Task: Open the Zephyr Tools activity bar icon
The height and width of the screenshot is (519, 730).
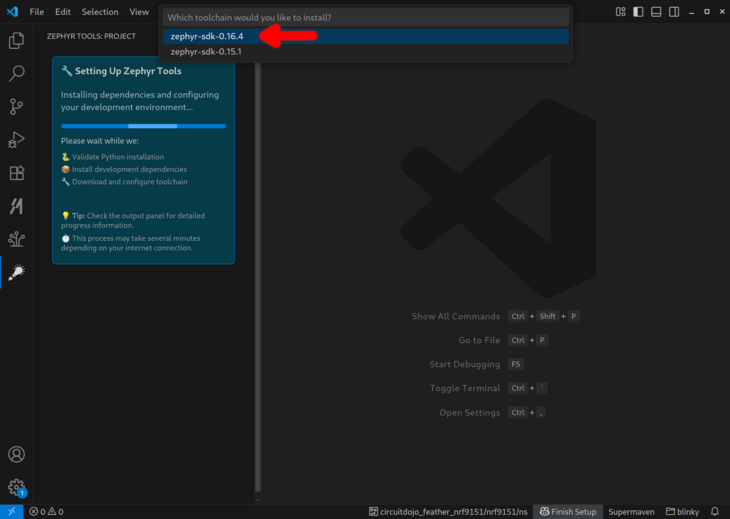Action: pos(16,272)
